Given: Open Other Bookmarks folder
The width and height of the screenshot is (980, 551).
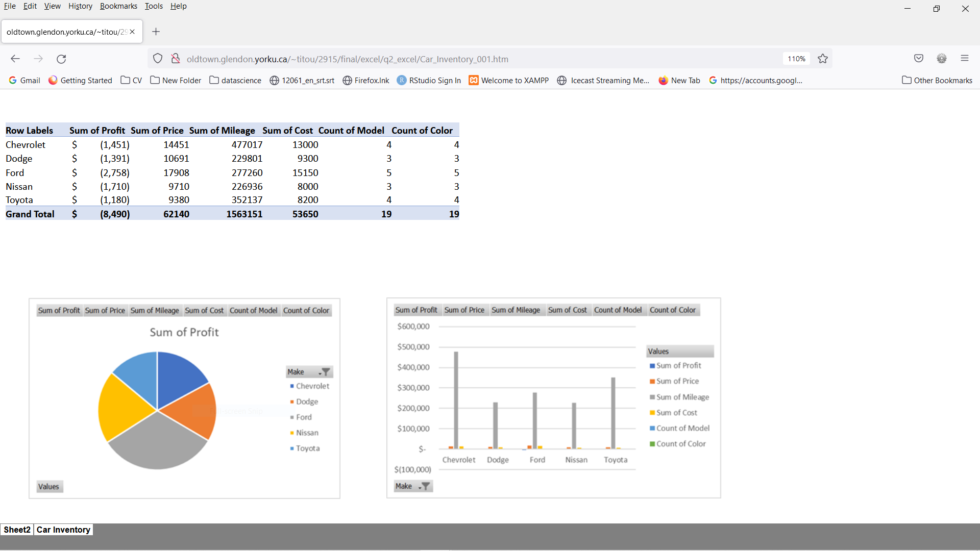Looking at the screenshot, I should pos(937,80).
